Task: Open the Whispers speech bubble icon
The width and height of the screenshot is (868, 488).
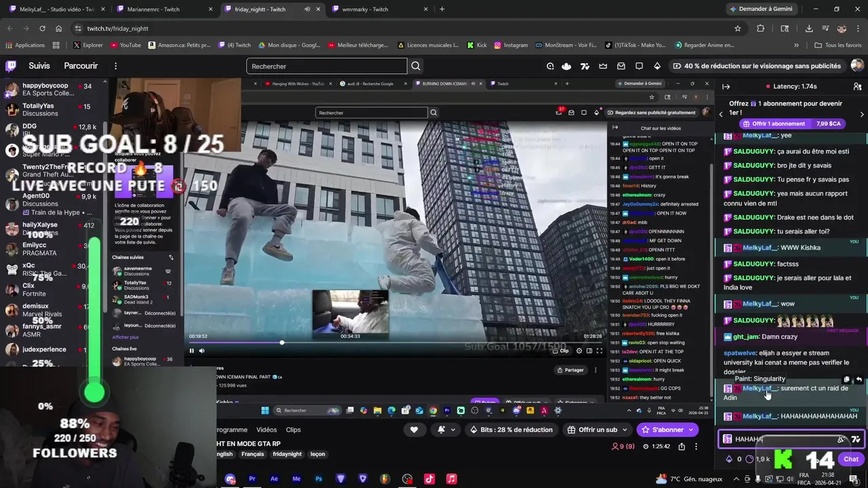Action: pyautogui.click(x=639, y=66)
